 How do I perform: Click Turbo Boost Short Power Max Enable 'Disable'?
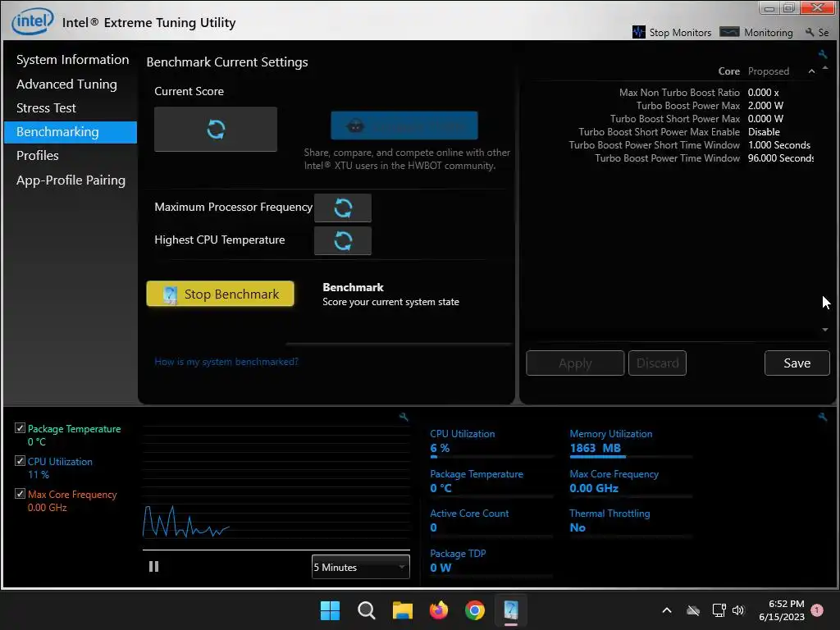[x=764, y=132]
